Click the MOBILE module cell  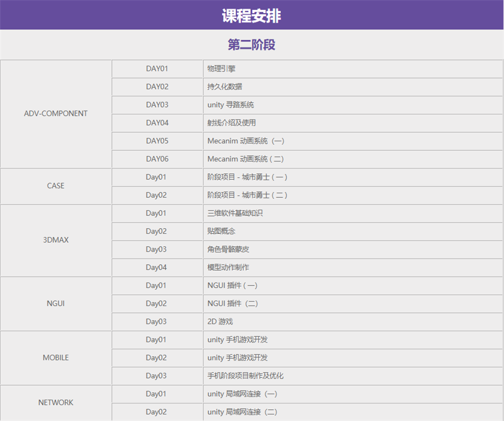(x=56, y=357)
